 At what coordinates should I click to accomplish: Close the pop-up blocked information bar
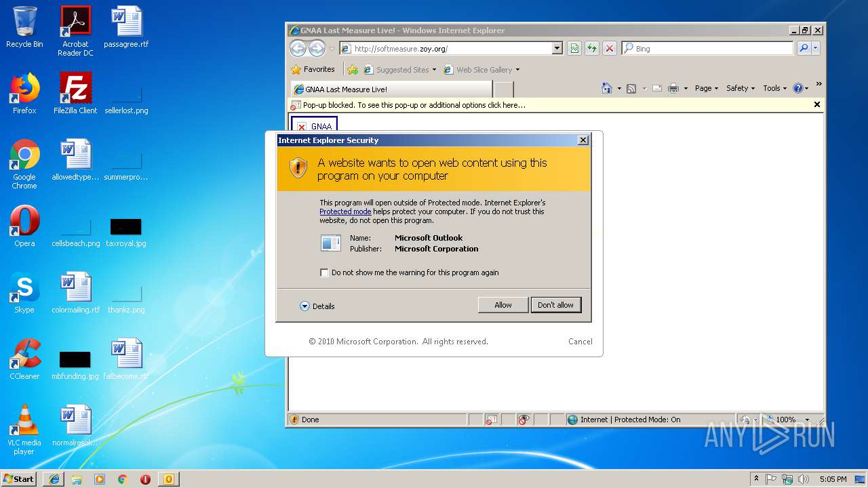click(817, 104)
